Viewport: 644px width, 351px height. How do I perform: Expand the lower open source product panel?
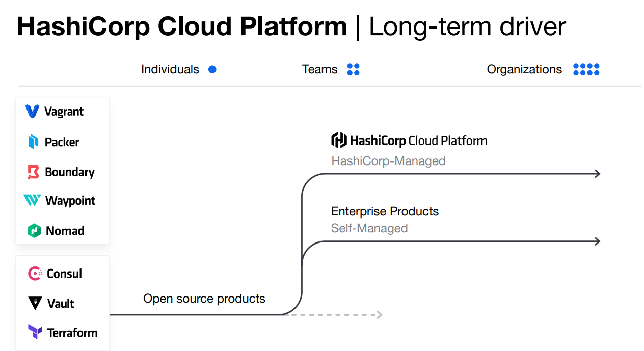62,303
